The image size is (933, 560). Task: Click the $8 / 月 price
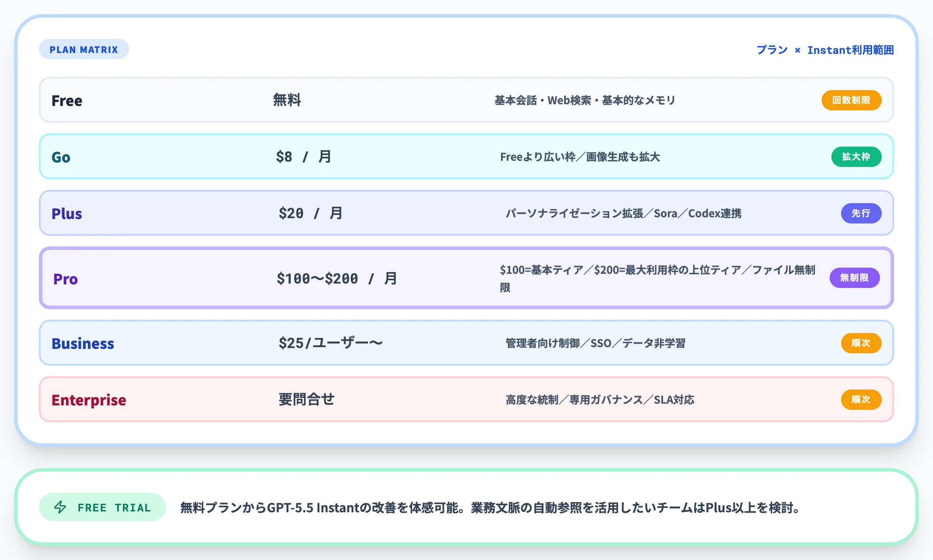[x=303, y=156]
